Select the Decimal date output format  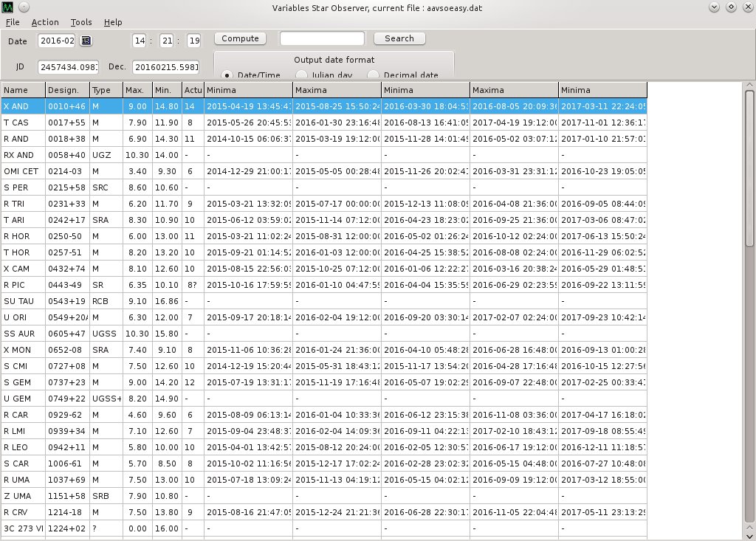373,75
